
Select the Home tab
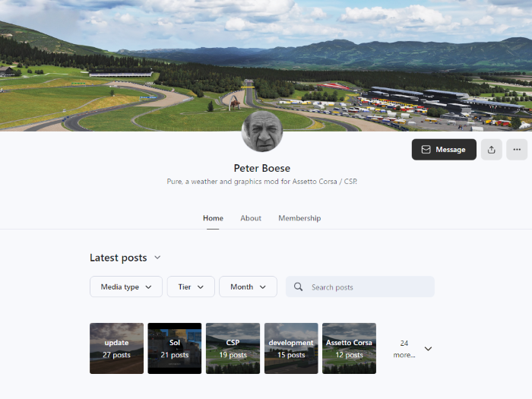click(x=213, y=218)
